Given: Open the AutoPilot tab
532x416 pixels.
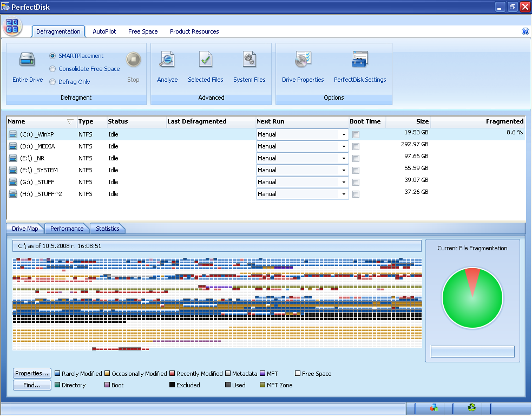Looking at the screenshot, I should coord(104,31).
